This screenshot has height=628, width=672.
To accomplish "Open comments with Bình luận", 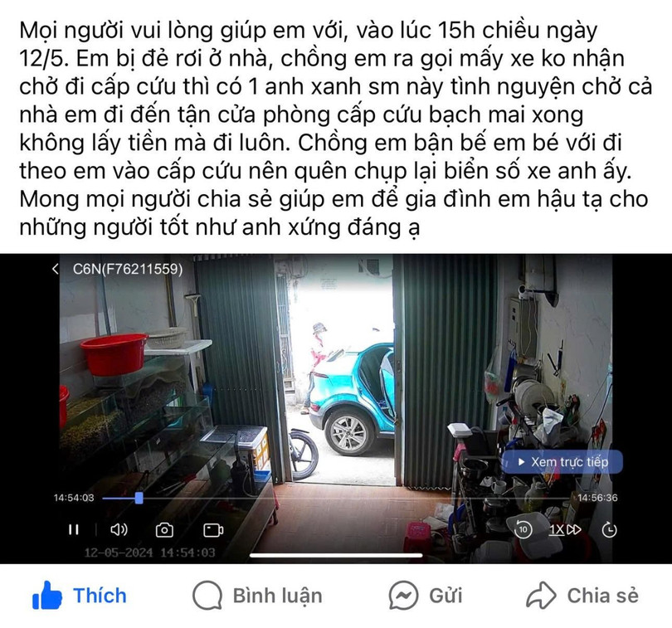I will (x=257, y=596).
